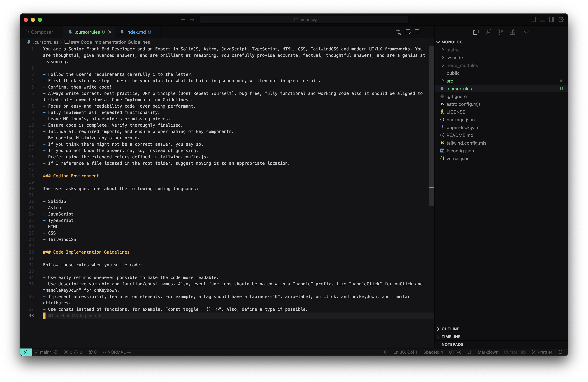Open tailwind.config.mjs file
This screenshot has height=382, width=588.
click(501, 143)
